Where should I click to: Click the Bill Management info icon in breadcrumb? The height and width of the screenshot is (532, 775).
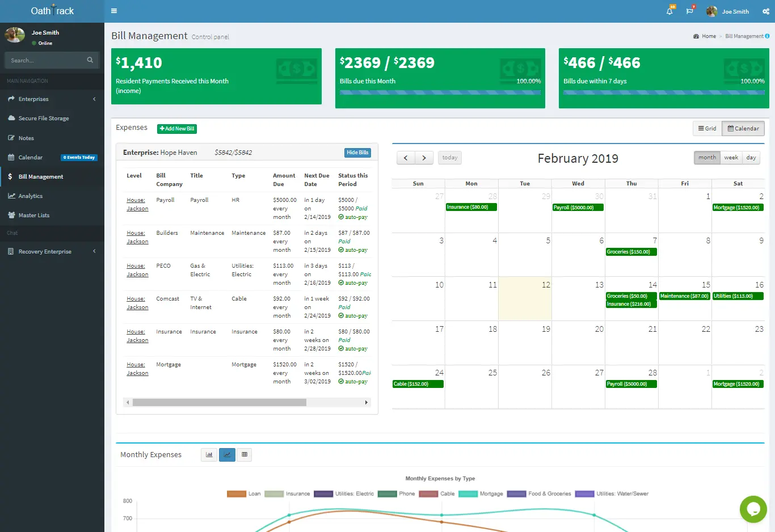point(767,36)
